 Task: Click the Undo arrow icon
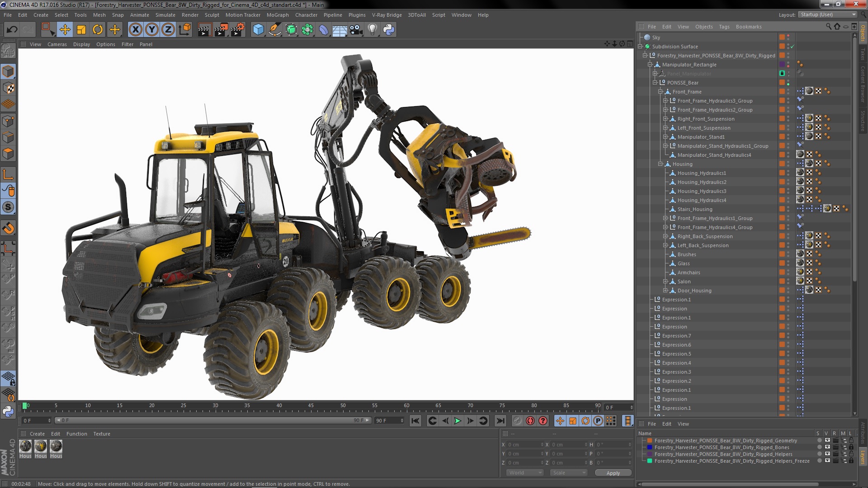tap(12, 30)
